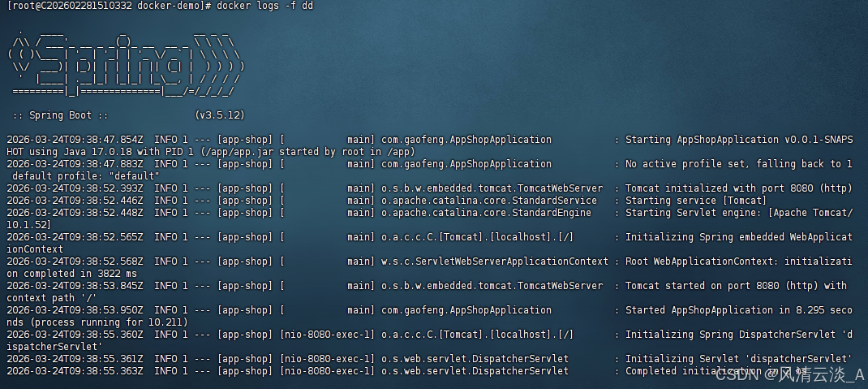Click 'Initializing Spring embedded WebApplicat' message
Viewport: 868px width, 389px height.
click(x=739, y=237)
